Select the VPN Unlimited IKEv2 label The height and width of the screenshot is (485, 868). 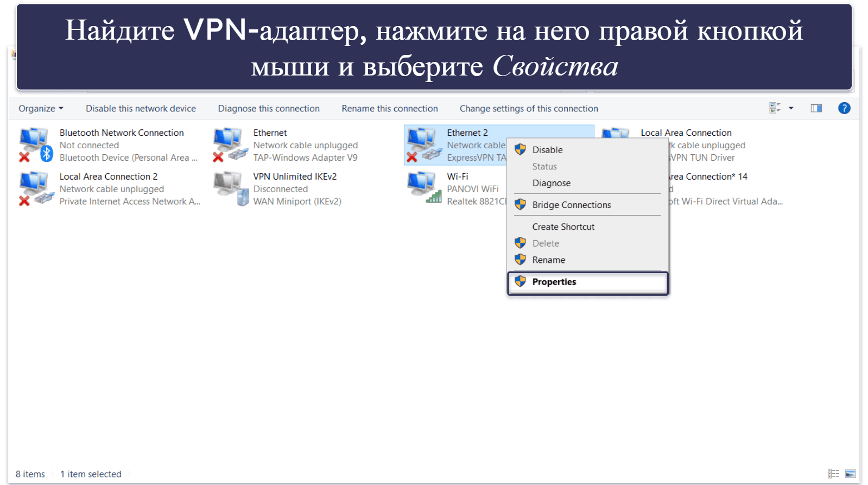295,177
